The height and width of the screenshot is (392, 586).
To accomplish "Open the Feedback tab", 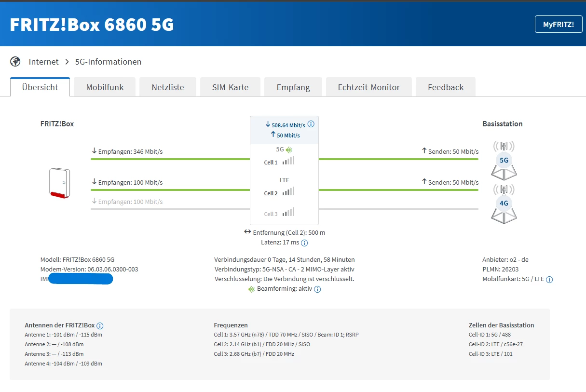I will (446, 87).
